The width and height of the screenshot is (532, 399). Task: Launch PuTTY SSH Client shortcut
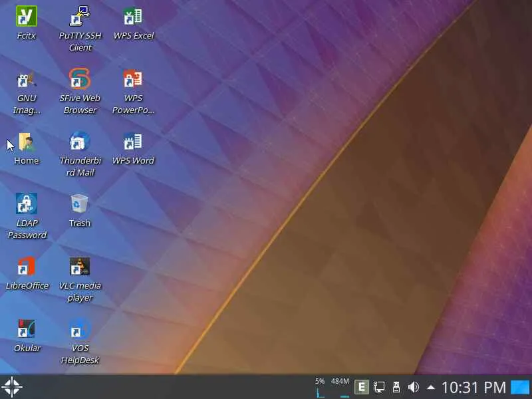click(x=80, y=16)
